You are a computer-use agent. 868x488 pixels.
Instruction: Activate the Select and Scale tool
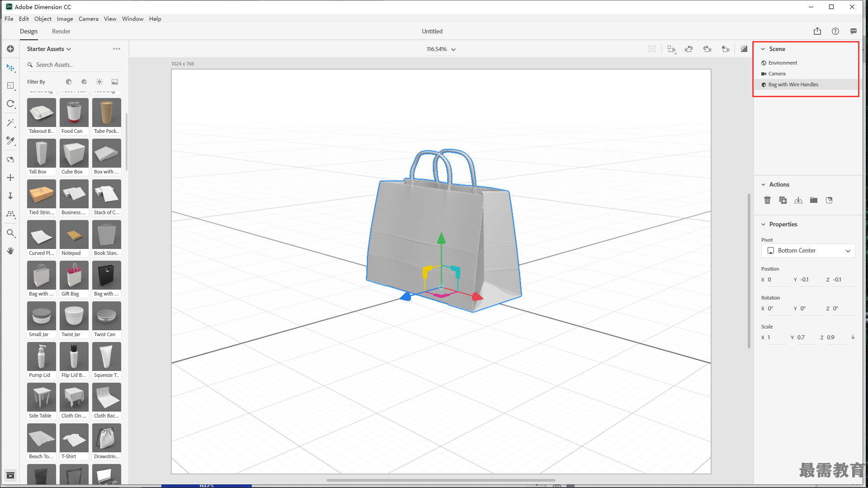10,86
